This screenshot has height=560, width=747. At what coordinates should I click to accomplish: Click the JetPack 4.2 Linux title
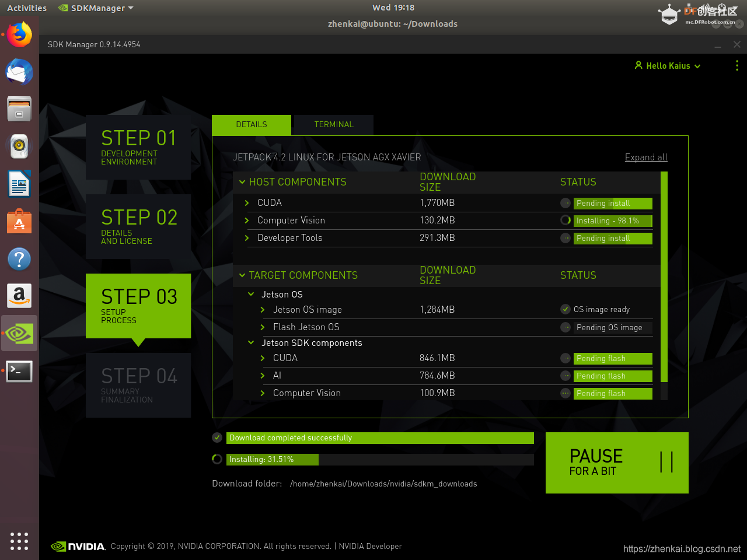(327, 157)
